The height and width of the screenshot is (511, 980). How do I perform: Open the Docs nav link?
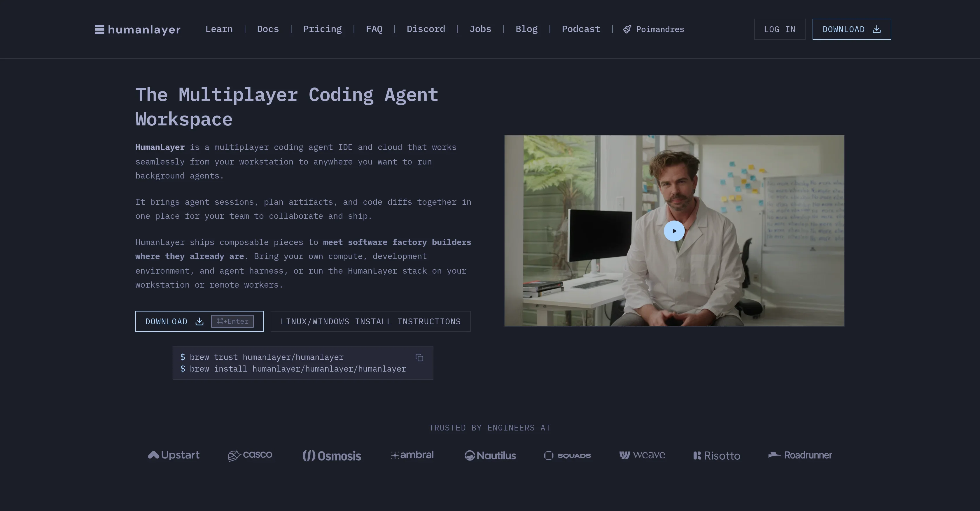point(268,29)
